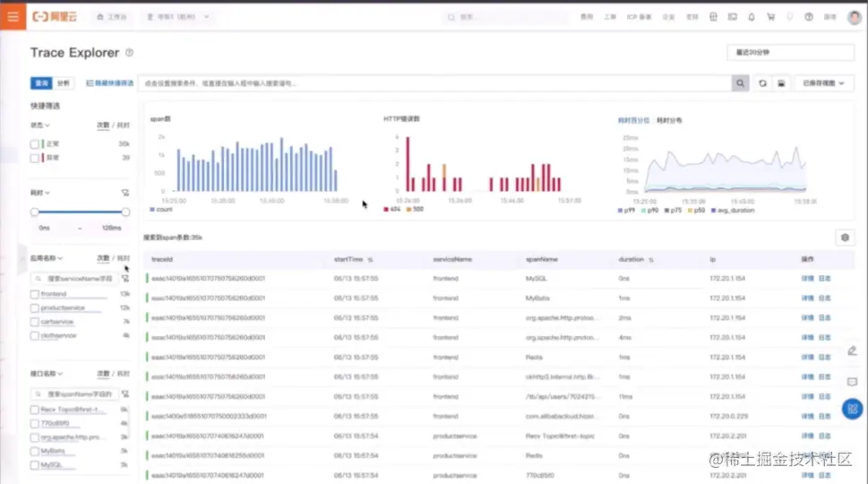The width and height of the screenshot is (868, 484).
Task: Check the clothservice checkbox
Action: [35, 335]
